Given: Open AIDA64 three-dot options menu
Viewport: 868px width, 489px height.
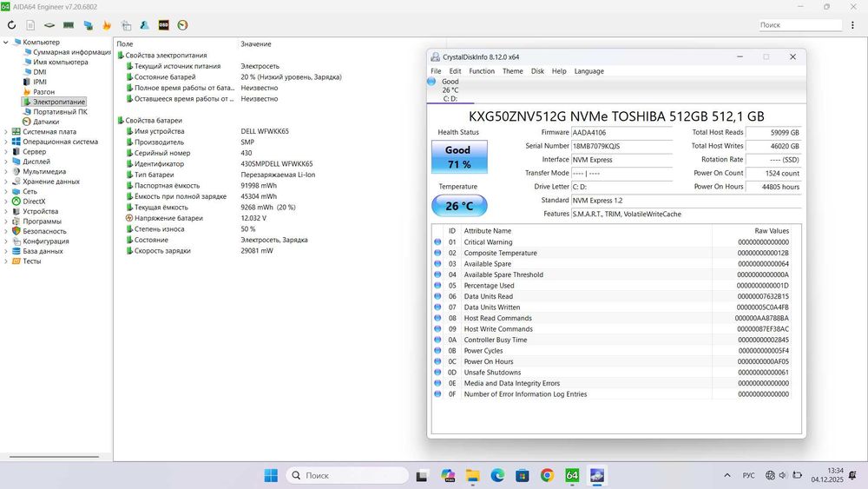Looking at the screenshot, I should tap(852, 25).
